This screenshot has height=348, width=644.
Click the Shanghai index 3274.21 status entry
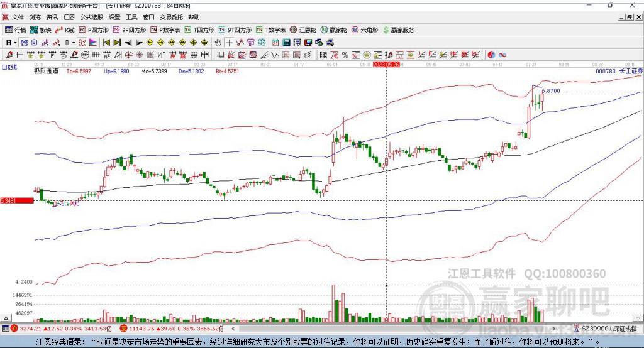[x=62, y=329]
